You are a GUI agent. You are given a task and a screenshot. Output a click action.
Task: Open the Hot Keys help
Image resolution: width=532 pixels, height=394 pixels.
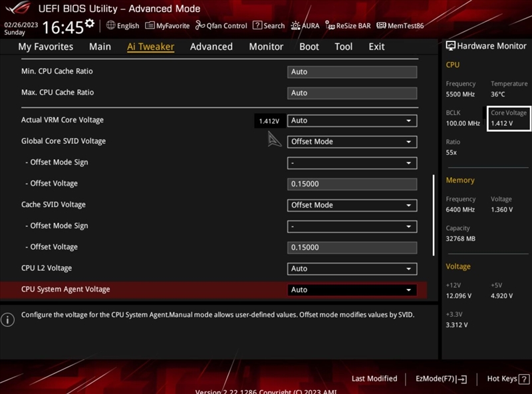click(508, 379)
